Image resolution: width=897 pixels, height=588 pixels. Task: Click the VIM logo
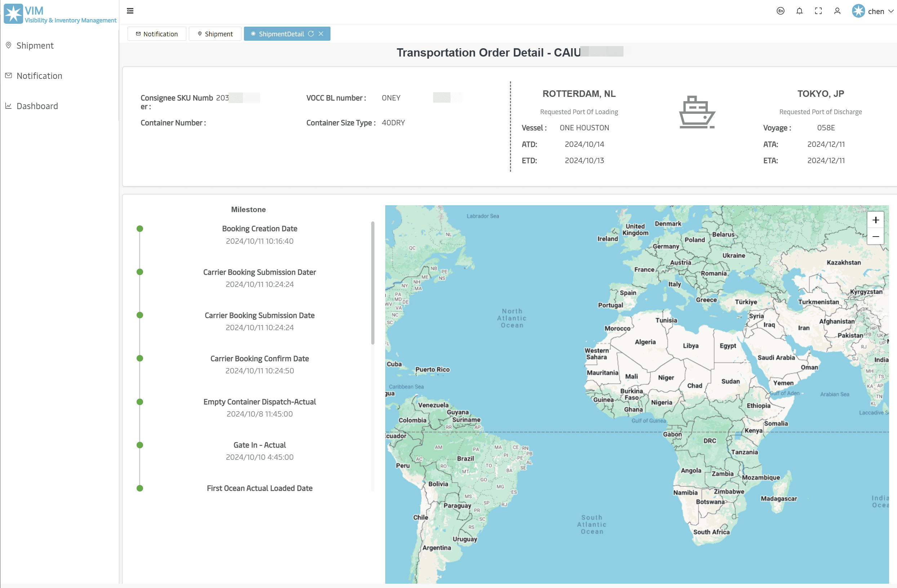(x=14, y=14)
